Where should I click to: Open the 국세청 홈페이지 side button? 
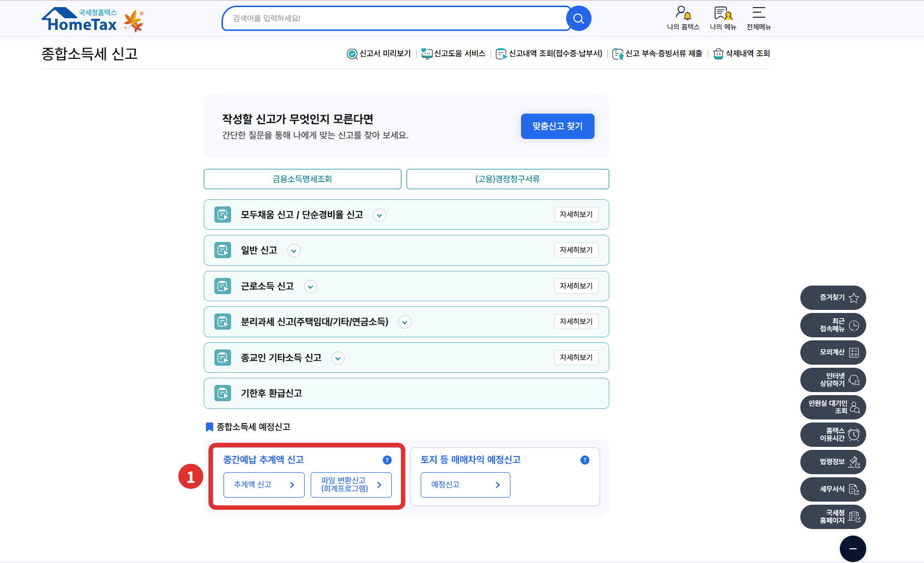point(833,517)
